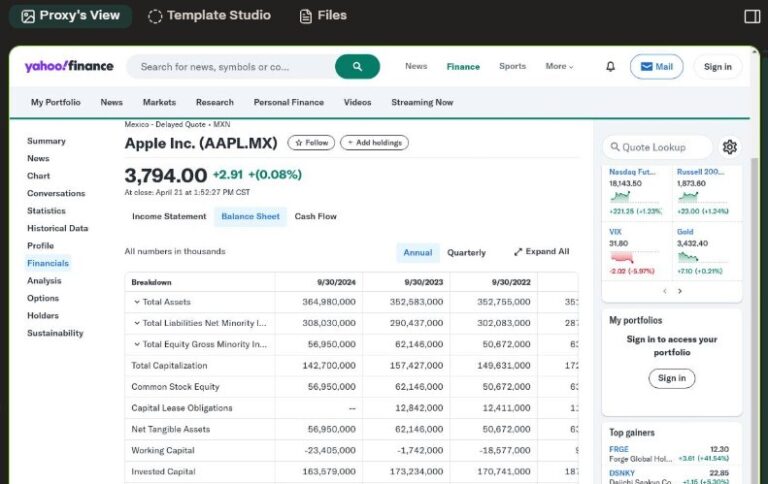
Task: Open the Files tab
Action: tap(323, 16)
